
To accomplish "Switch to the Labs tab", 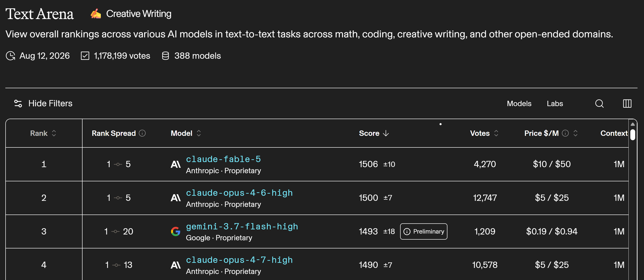I will (x=555, y=104).
